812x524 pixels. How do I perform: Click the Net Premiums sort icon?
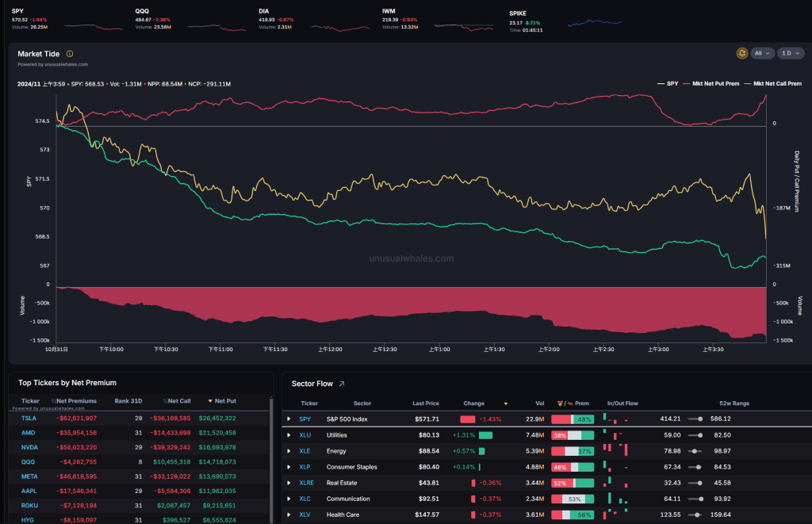click(53, 401)
